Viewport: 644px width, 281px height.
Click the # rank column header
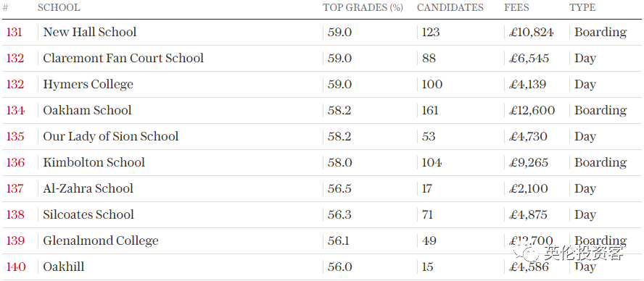tap(5, 7)
